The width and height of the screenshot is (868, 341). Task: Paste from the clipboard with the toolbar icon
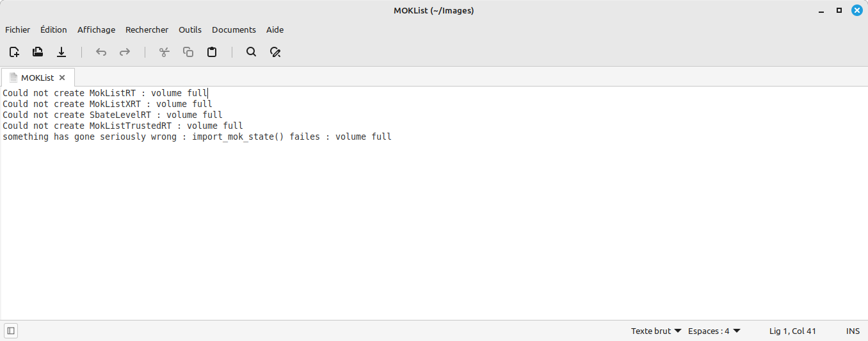[212, 52]
